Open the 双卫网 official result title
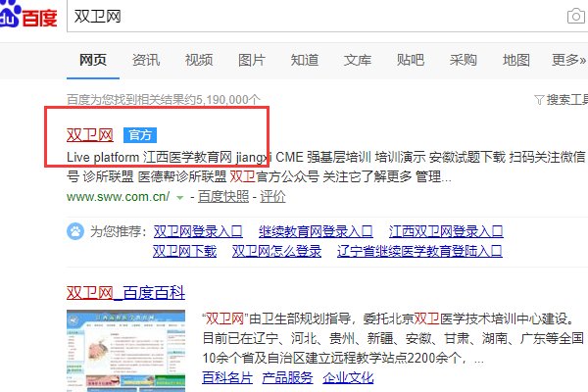 90,135
